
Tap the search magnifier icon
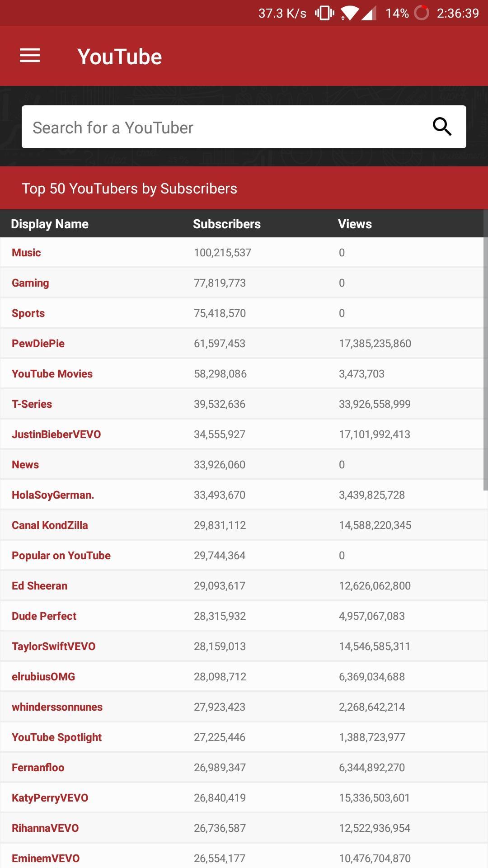coord(442,127)
